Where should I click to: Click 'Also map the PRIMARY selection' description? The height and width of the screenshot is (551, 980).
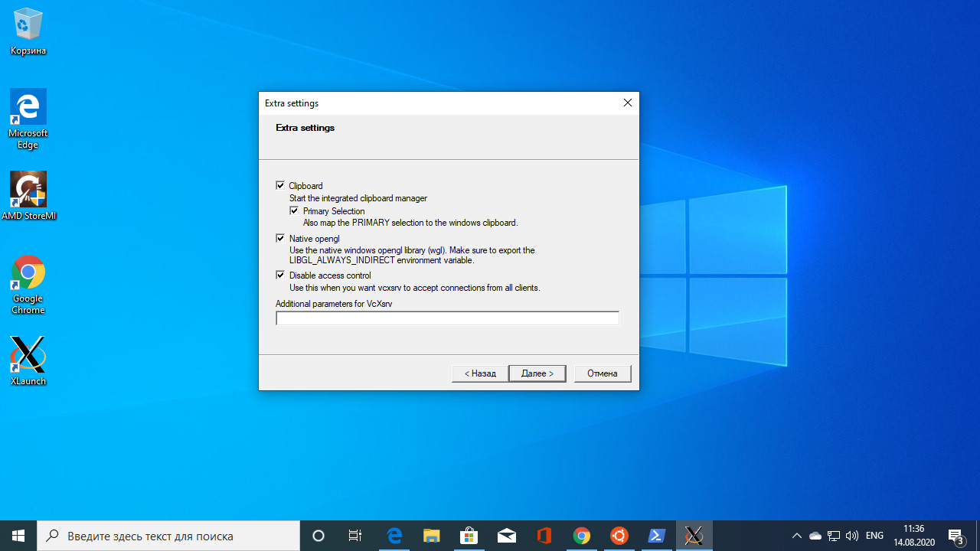(x=410, y=223)
